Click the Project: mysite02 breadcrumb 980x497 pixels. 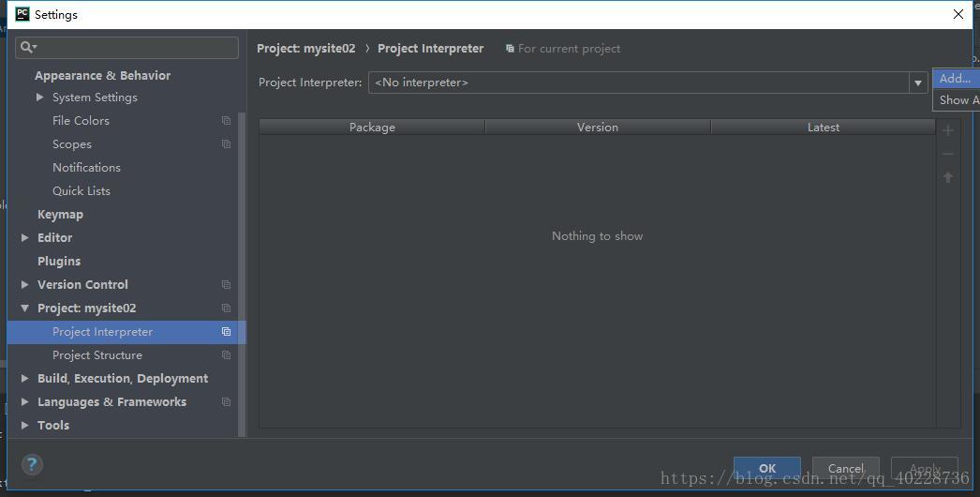(x=306, y=48)
